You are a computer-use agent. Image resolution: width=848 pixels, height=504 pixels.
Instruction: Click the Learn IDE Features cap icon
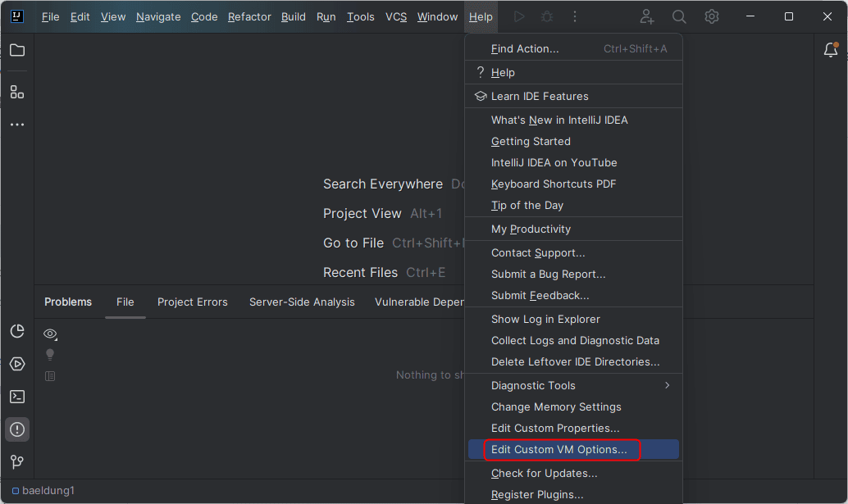tap(481, 96)
